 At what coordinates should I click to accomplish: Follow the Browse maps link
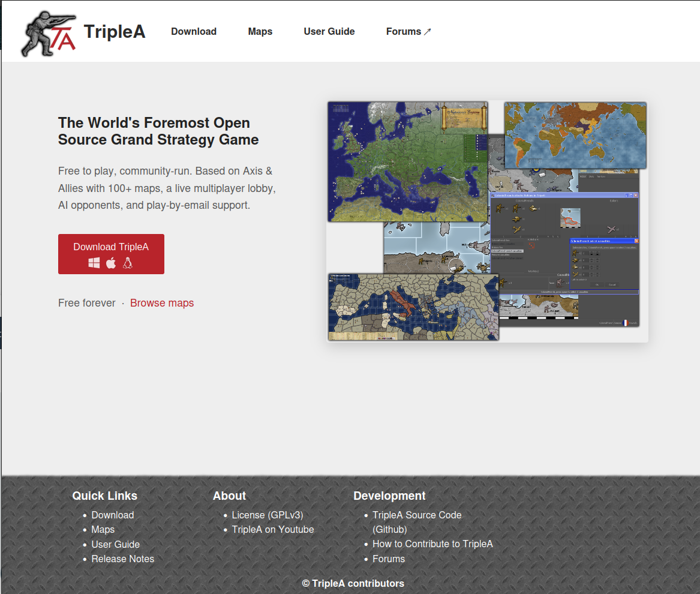(x=162, y=303)
